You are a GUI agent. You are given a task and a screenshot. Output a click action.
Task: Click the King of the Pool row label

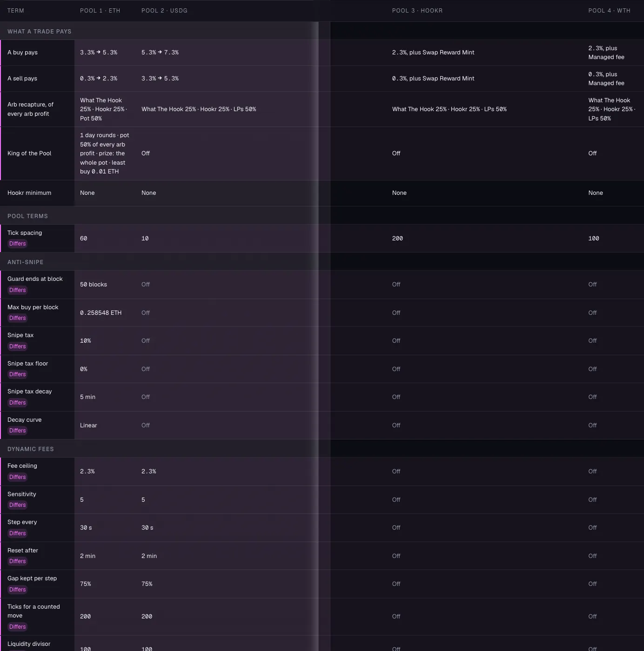pos(29,153)
